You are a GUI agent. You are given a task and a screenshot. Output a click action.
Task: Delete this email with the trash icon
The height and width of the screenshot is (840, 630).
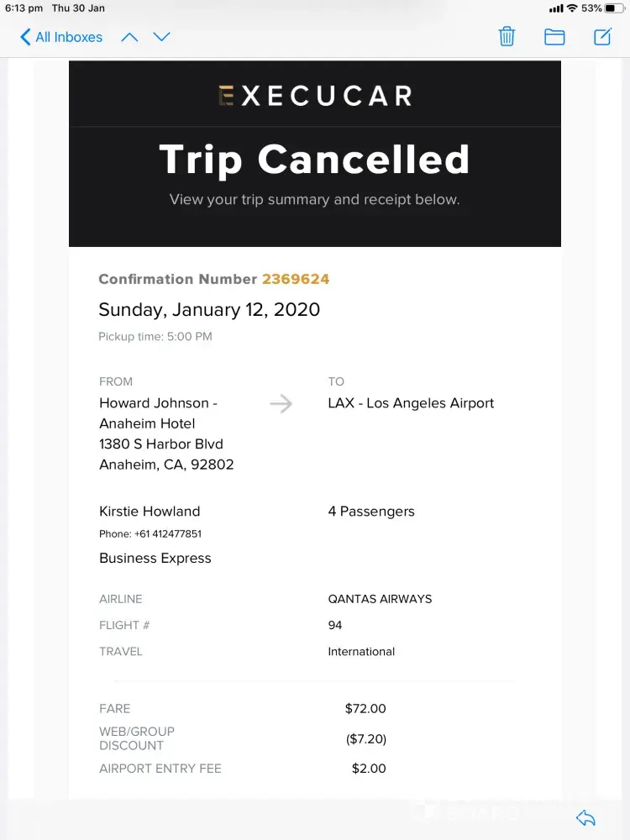507,36
